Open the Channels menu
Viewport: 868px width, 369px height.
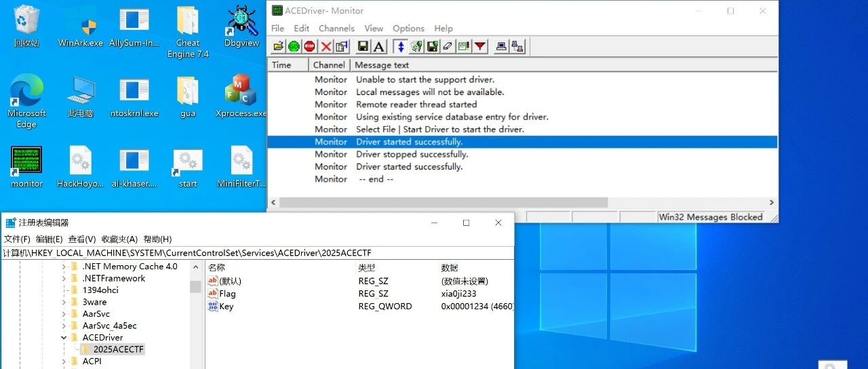[336, 28]
